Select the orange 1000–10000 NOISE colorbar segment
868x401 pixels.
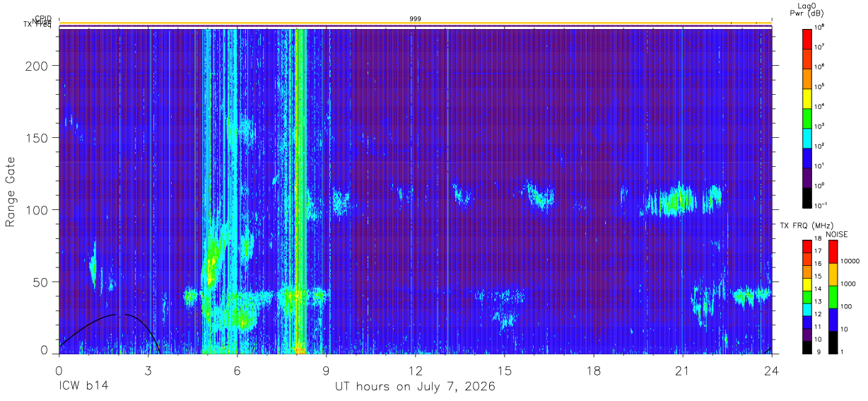pyautogui.click(x=833, y=274)
